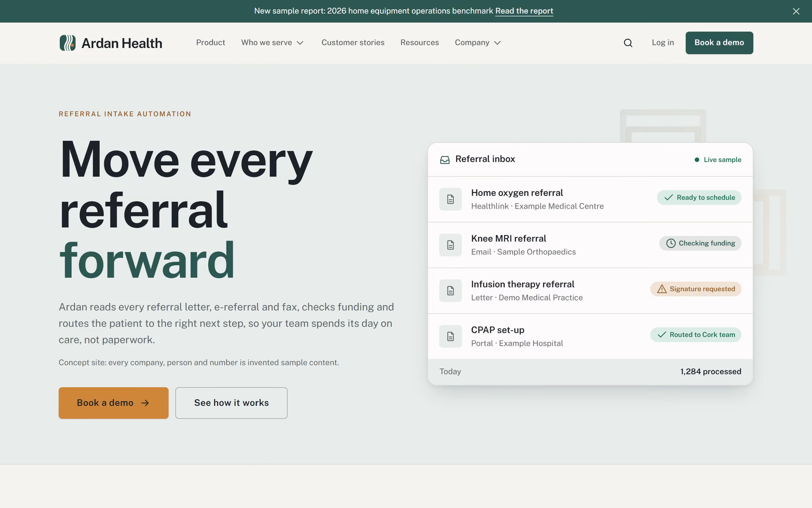Follow the Read the report link

[x=524, y=11]
